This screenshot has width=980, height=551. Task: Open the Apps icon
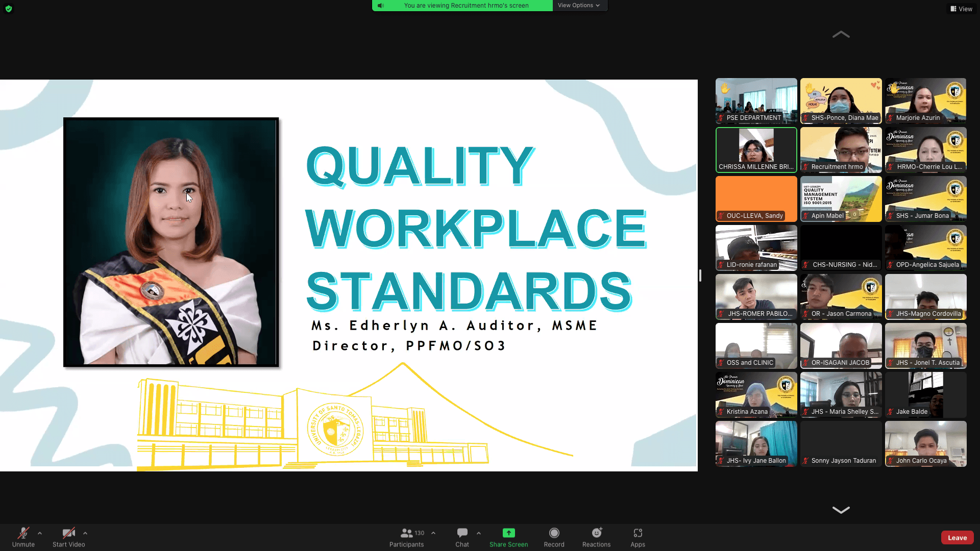click(x=638, y=533)
